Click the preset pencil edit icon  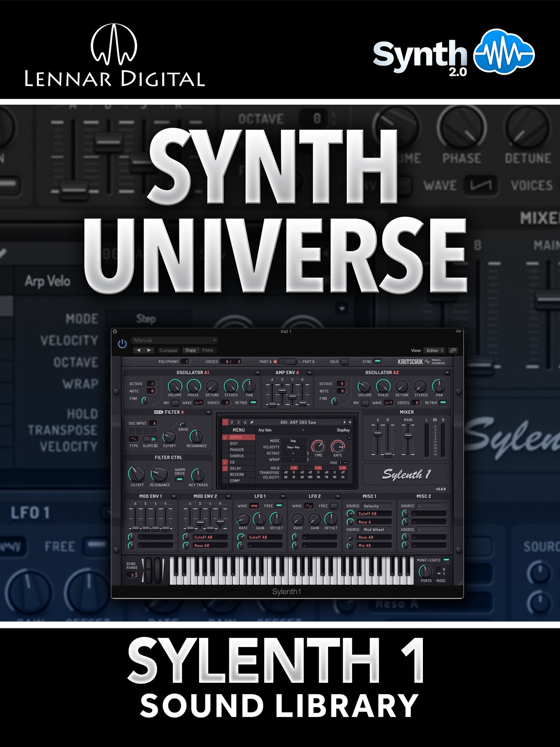click(x=252, y=422)
